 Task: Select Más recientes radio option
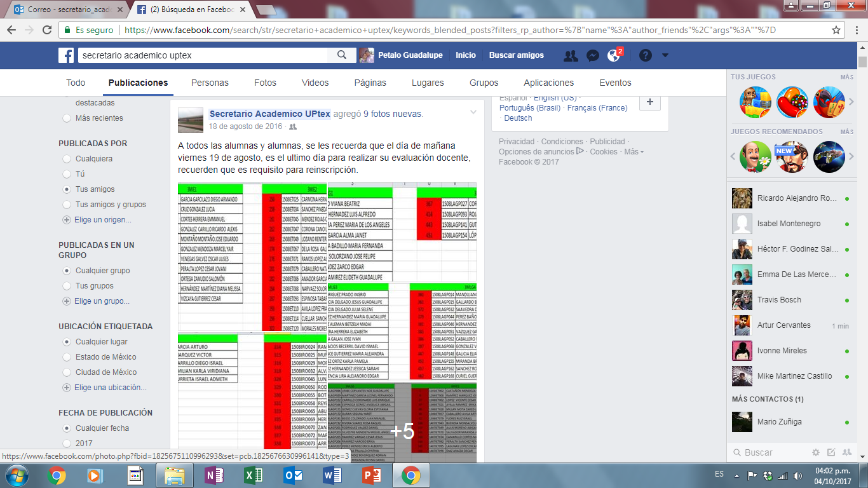pyautogui.click(x=67, y=118)
